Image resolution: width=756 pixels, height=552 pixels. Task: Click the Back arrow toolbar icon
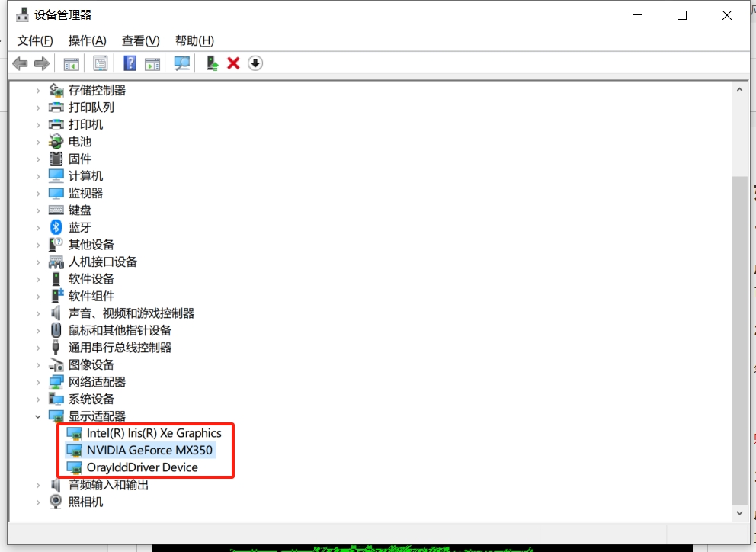click(20, 63)
